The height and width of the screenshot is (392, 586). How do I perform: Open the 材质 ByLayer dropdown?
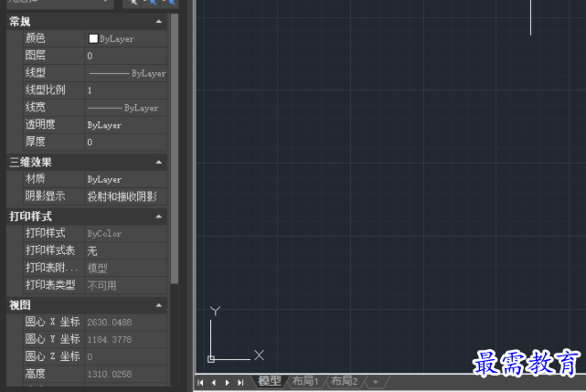[x=125, y=179]
